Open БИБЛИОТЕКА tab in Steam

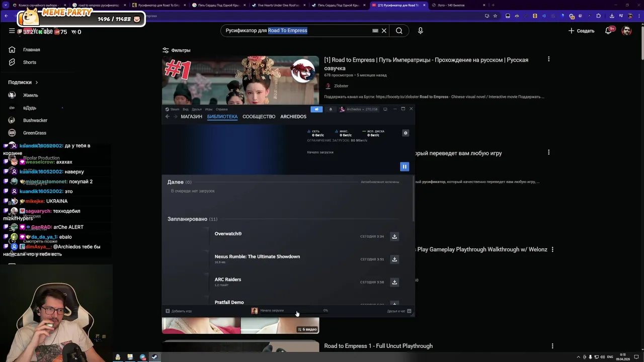coord(222,117)
